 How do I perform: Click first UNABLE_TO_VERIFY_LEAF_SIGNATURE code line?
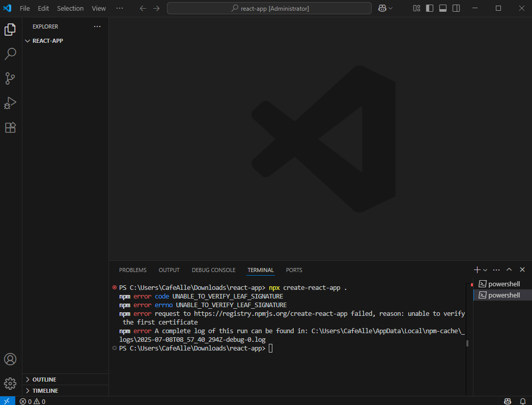click(201, 296)
